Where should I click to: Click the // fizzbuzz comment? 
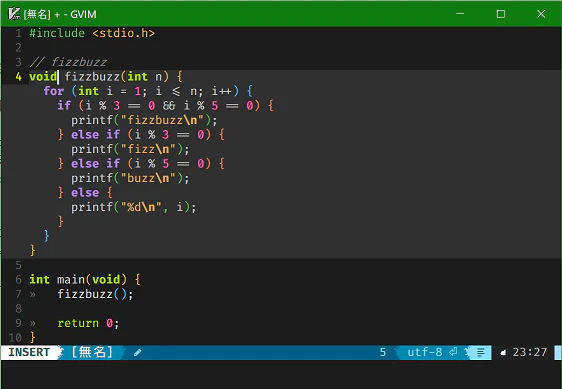[68, 62]
